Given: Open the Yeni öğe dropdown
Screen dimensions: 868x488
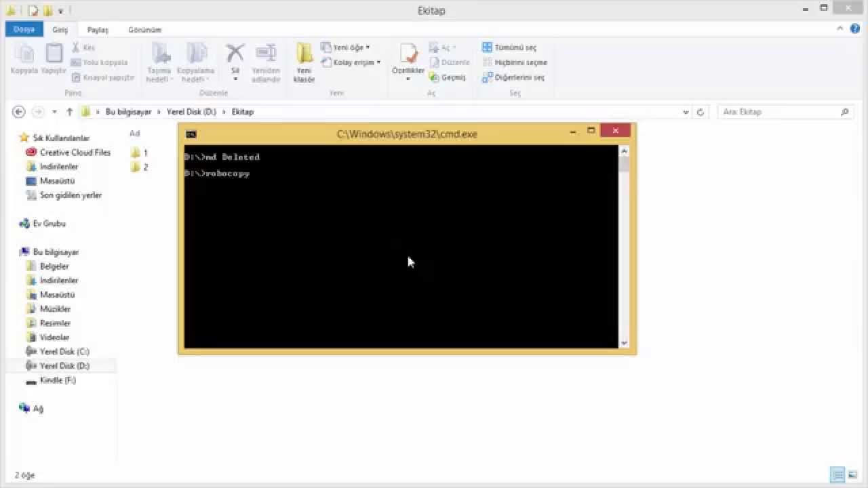Looking at the screenshot, I should point(345,47).
